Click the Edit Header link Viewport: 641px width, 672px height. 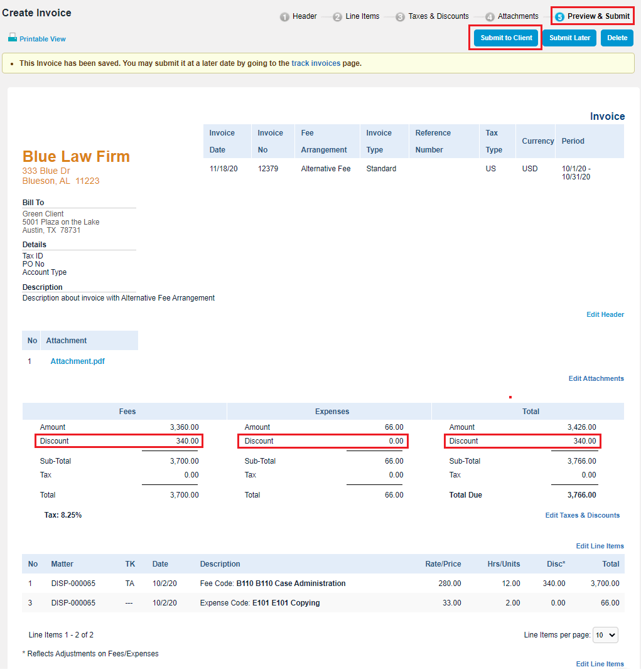(x=605, y=314)
